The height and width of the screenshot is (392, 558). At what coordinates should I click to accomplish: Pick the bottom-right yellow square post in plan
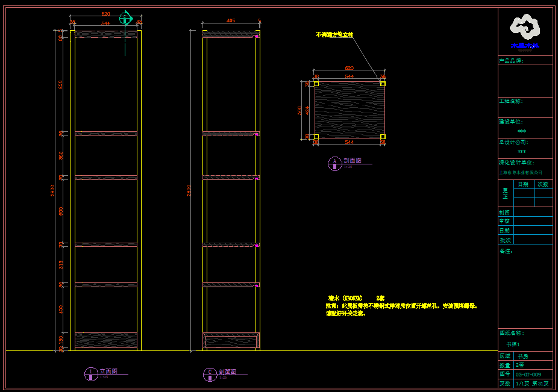tap(383, 137)
